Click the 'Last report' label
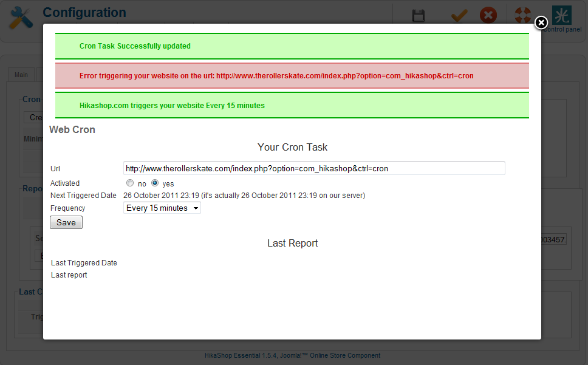The width and height of the screenshot is (588, 365). 69,275
